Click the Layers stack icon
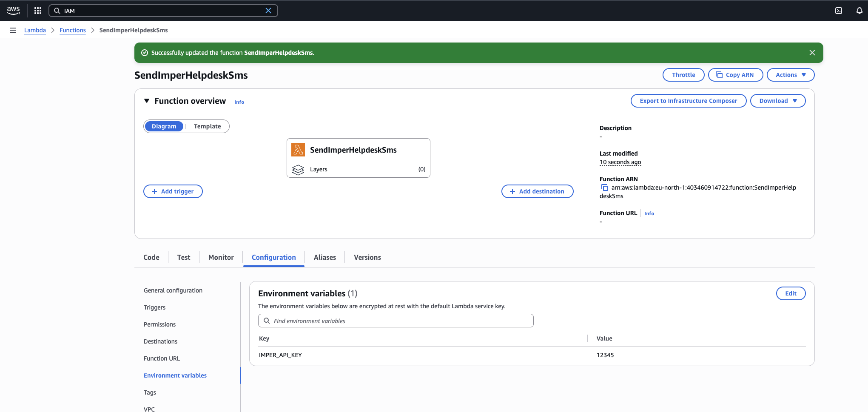This screenshot has height=412, width=868. pos(298,169)
